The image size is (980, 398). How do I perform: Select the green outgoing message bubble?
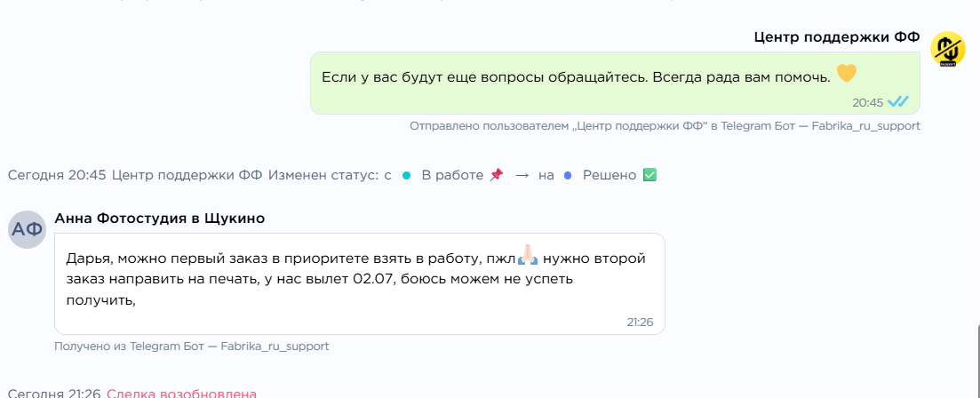tap(615, 84)
